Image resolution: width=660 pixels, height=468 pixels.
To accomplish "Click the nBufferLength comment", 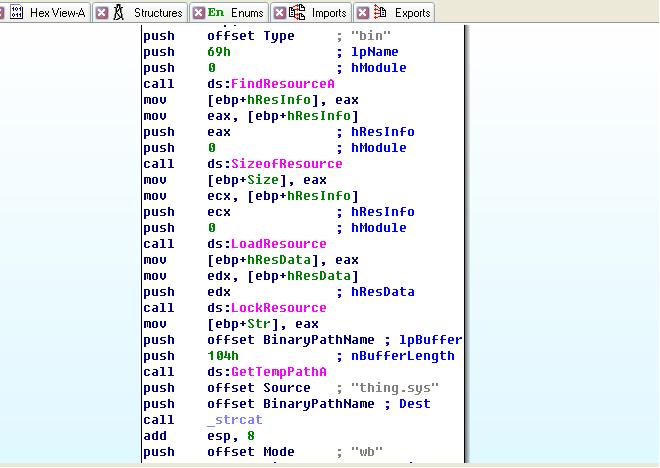I will 403,356.
